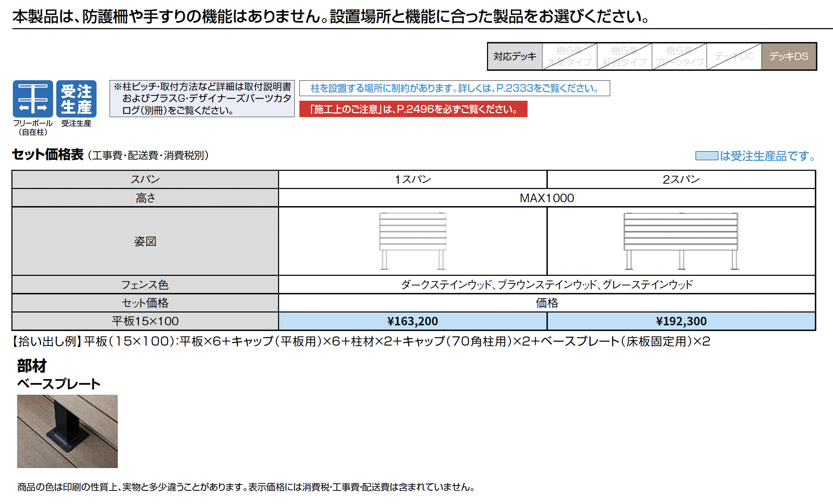Click the MAX1000 height cell

[x=546, y=198]
